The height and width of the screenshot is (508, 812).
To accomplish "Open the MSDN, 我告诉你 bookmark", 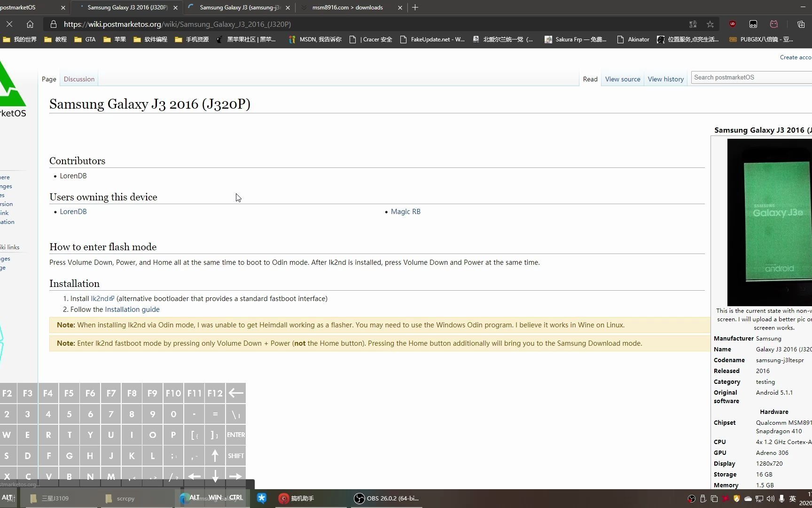I will point(315,40).
